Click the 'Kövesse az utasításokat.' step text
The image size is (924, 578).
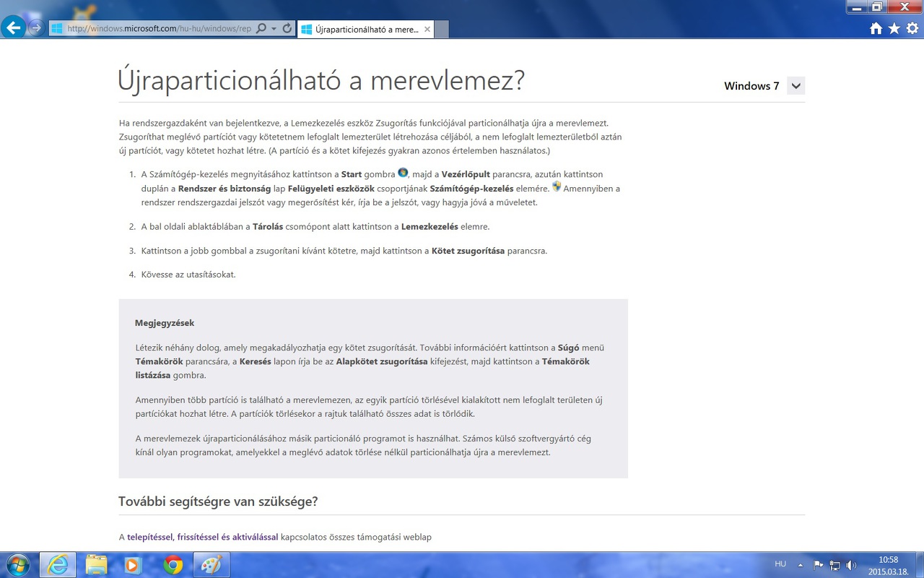188,275
